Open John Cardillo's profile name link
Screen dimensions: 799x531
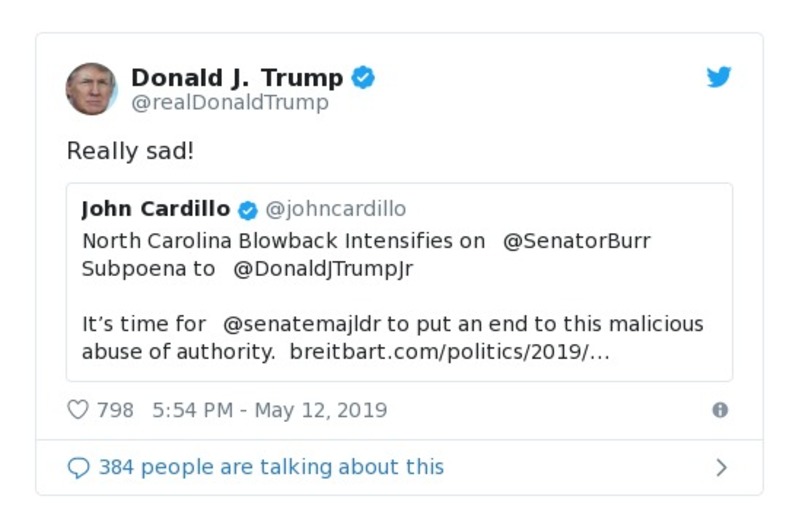(156, 209)
